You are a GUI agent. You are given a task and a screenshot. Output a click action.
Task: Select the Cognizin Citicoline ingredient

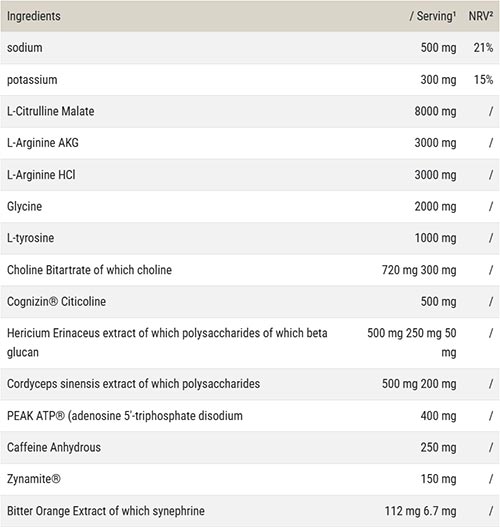pyautogui.click(x=56, y=301)
